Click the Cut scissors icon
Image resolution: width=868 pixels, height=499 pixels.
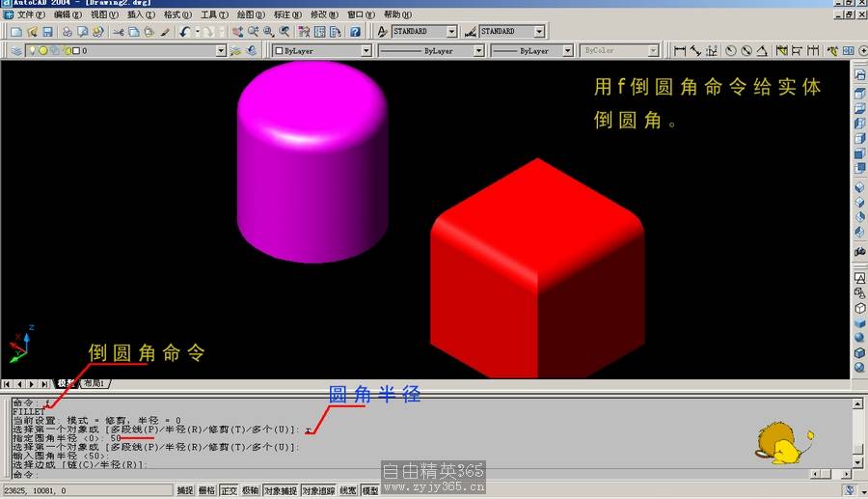pyautogui.click(x=118, y=32)
